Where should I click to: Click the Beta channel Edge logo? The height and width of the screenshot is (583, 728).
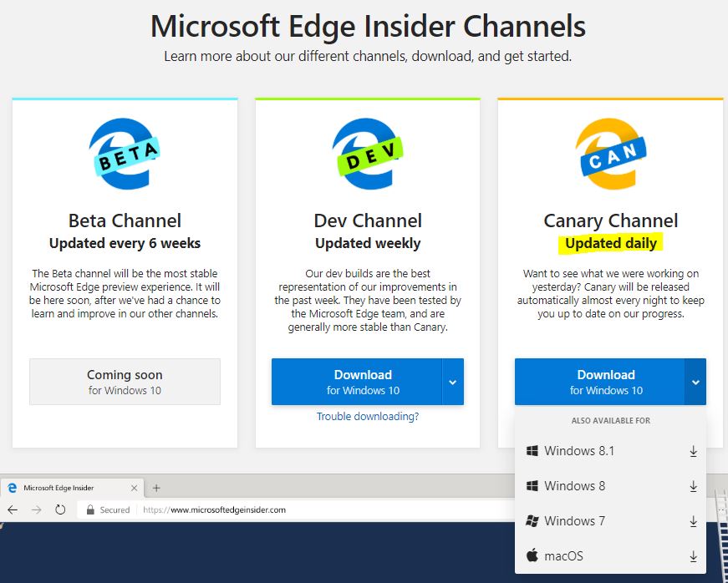click(125, 154)
